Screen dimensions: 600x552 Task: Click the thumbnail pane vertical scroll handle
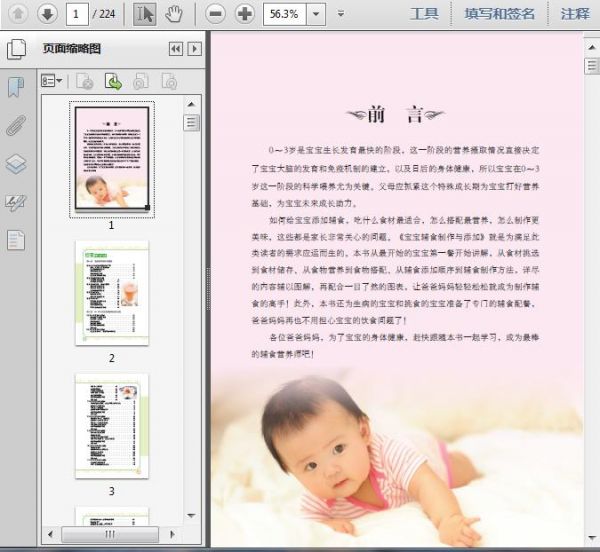[192, 123]
